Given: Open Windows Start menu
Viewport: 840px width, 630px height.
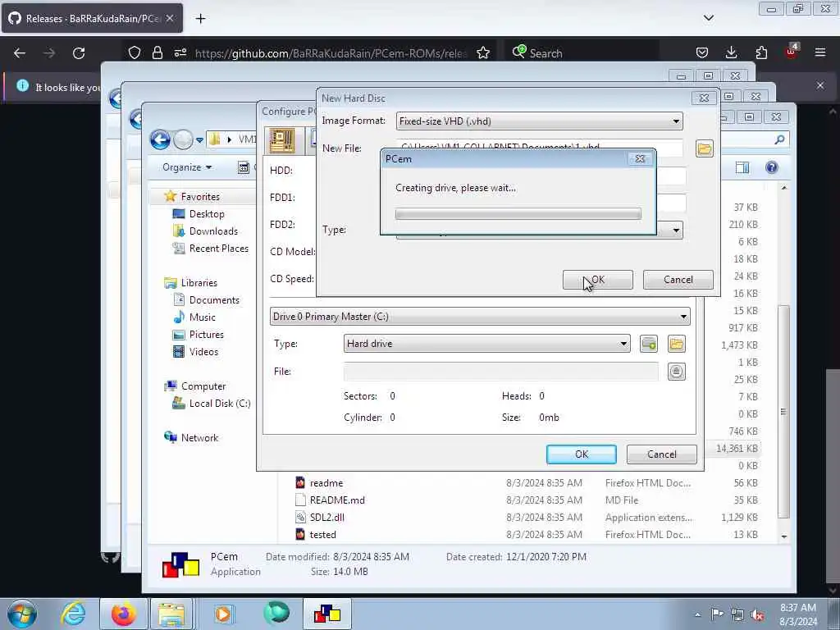Looking at the screenshot, I should pos(22,614).
